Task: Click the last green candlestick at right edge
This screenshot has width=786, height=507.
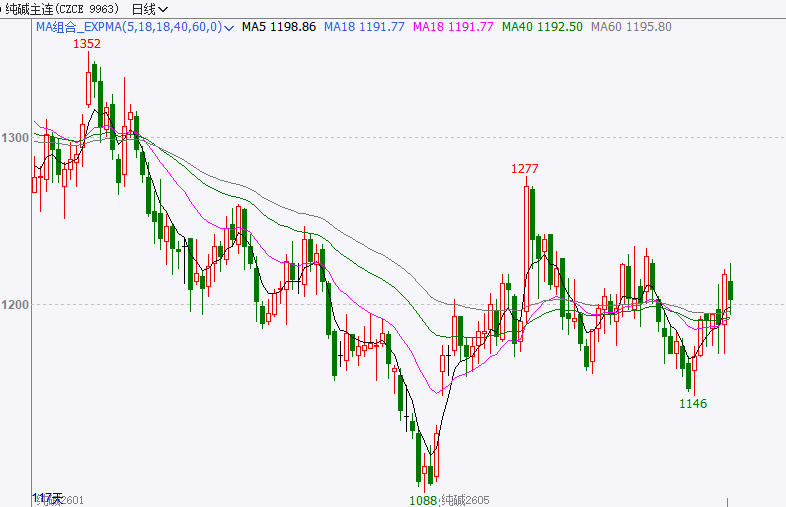Action: pos(732,290)
